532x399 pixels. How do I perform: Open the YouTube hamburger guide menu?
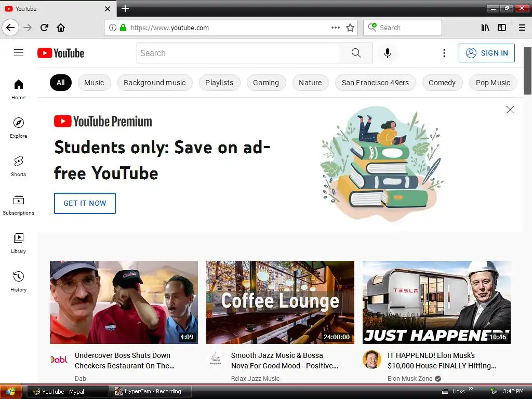19,53
